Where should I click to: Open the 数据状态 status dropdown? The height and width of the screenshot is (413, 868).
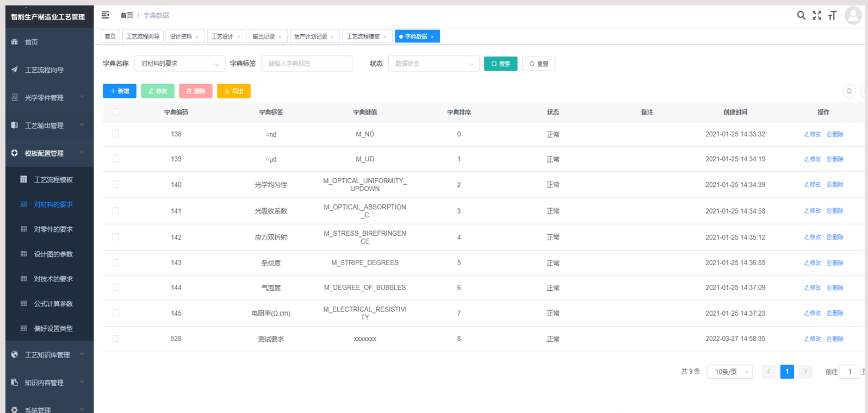[433, 64]
